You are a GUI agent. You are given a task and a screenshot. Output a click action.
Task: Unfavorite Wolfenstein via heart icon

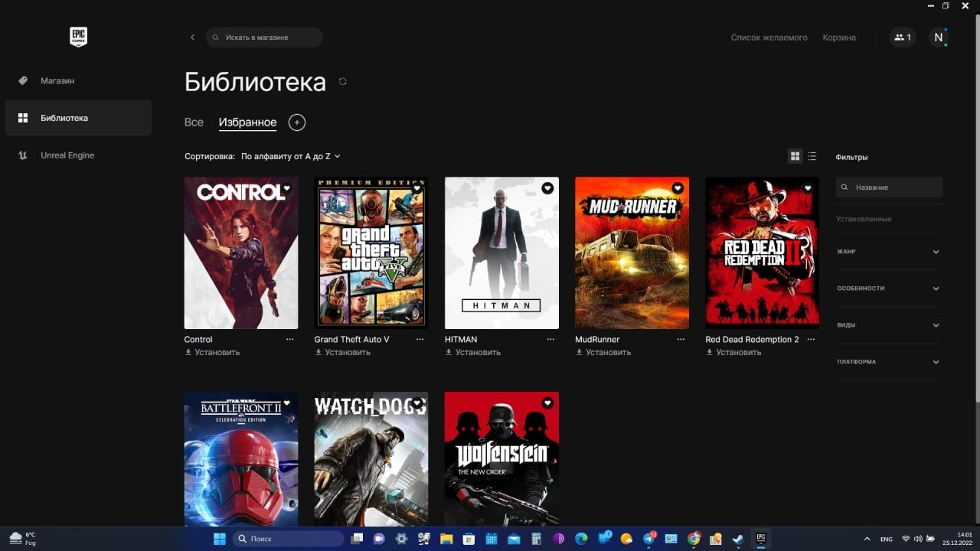point(547,403)
